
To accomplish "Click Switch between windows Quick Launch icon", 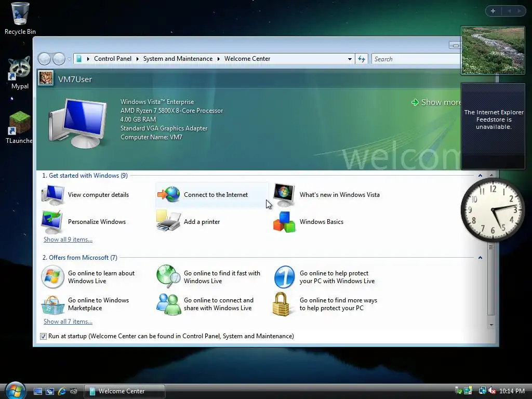I will [x=50, y=391].
